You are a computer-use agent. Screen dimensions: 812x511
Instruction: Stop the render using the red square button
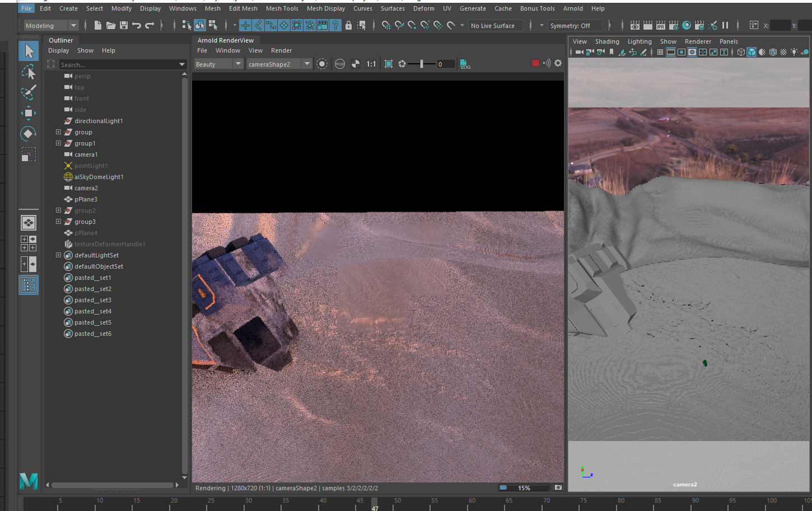point(535,63)
